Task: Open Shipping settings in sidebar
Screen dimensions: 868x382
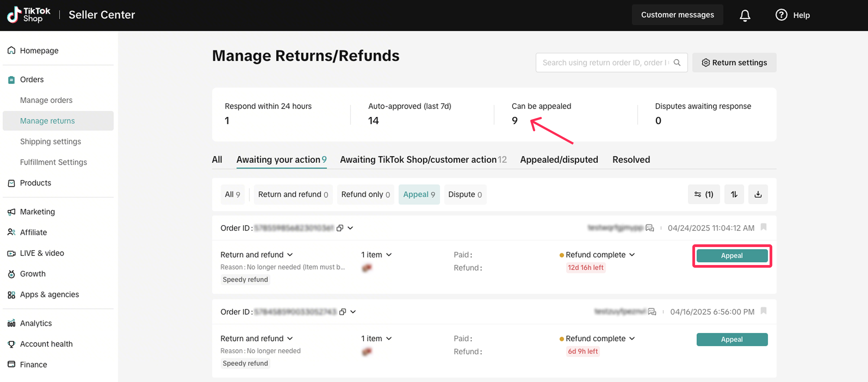Action: (50, 141)
